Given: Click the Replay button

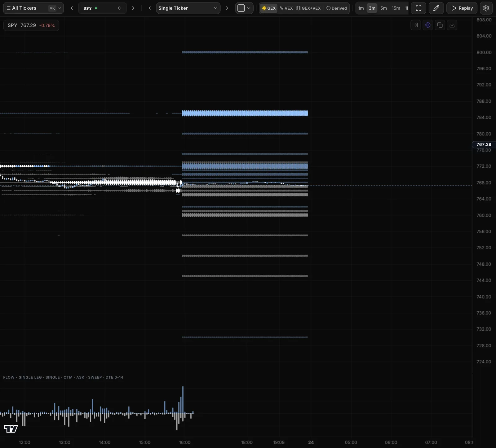Looking at the screenshot, I should [462, 8].
